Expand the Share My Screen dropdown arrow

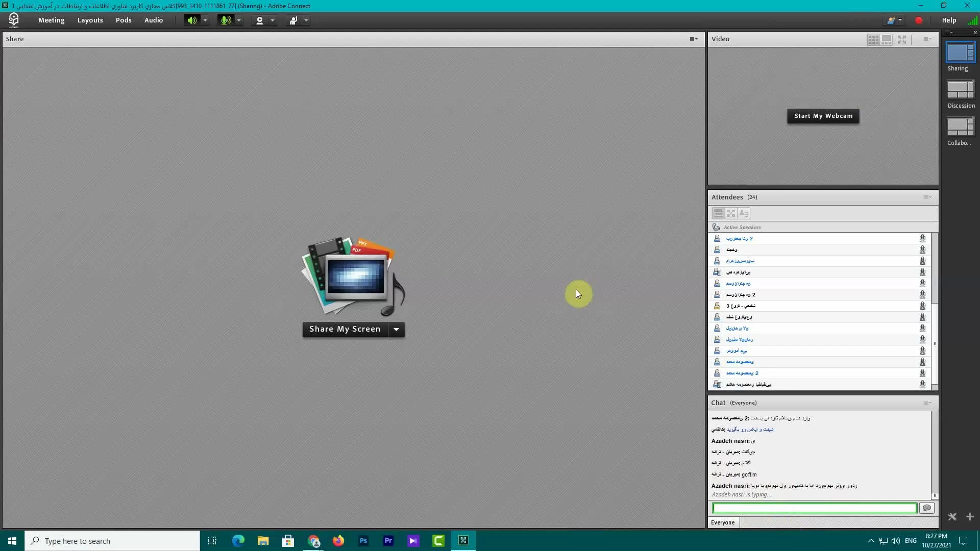click(x=396, y=329)
